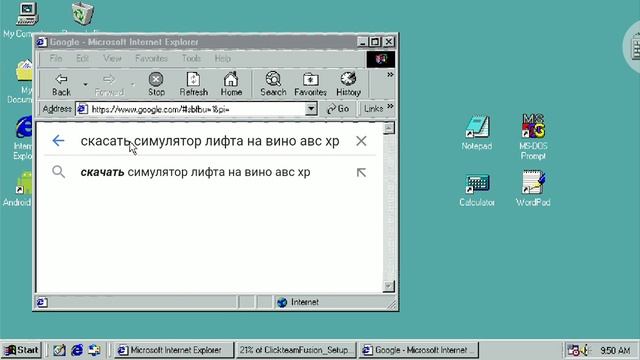This screenshot has width=640, height=360.
Task: Switch to the 21% of ClickteamFusion_Setup taskbar button
Action: [296, 350]
